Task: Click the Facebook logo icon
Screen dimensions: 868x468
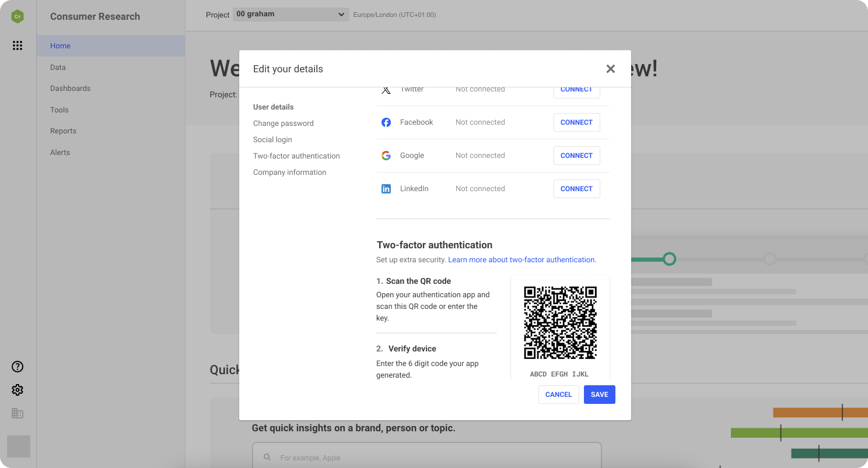Action: [x=386, y=122]
